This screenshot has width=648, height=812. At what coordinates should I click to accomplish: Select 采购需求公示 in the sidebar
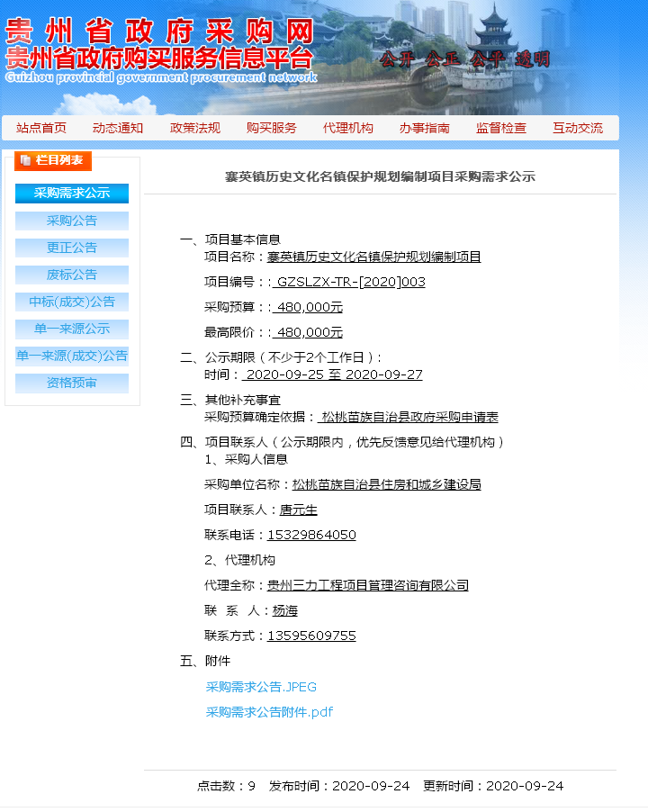click(72, 194)
